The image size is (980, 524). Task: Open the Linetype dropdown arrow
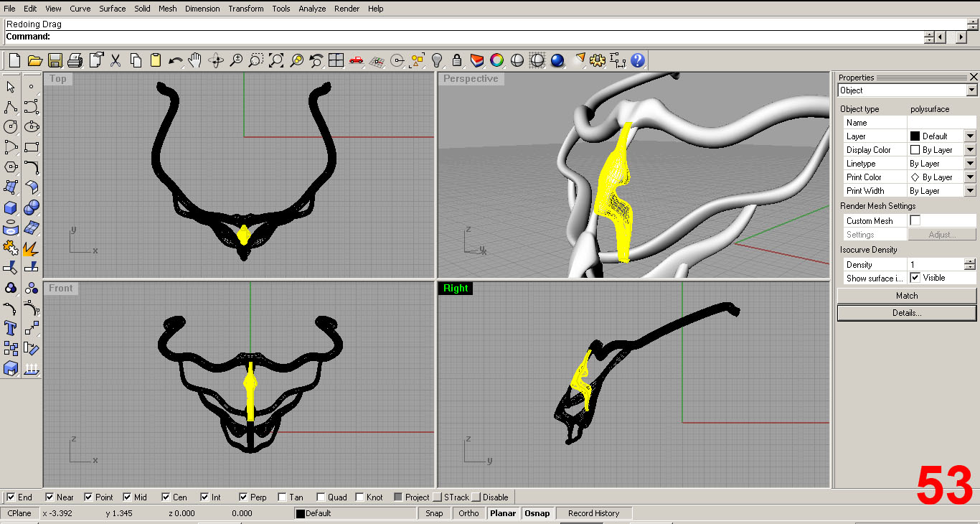click(970, 163)
